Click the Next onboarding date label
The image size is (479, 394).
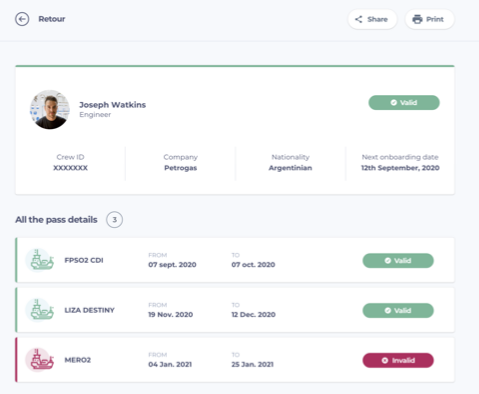pos(400,157)
